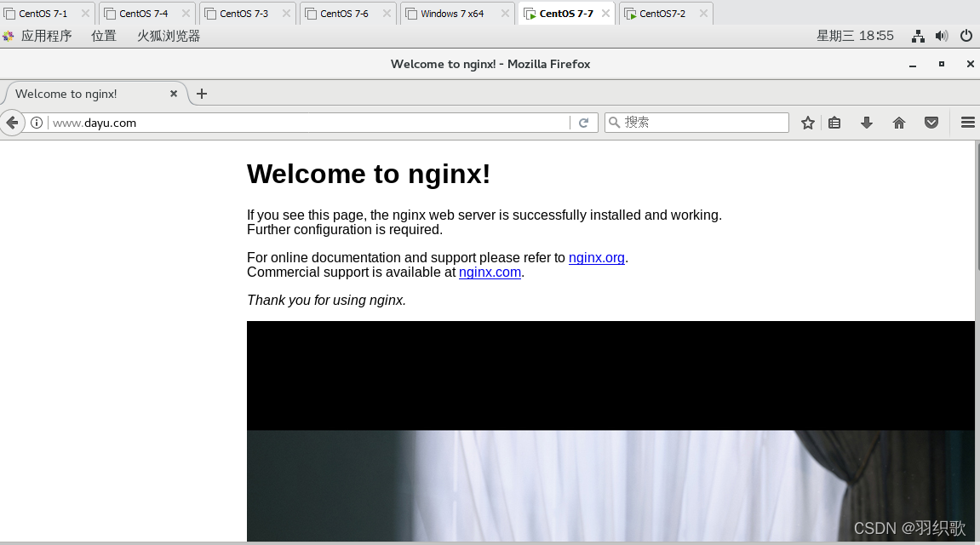This screenshot has height=545, width=980.
Task: Click the 'Welcome to nginx!' heading
Action: coord(369,174)
